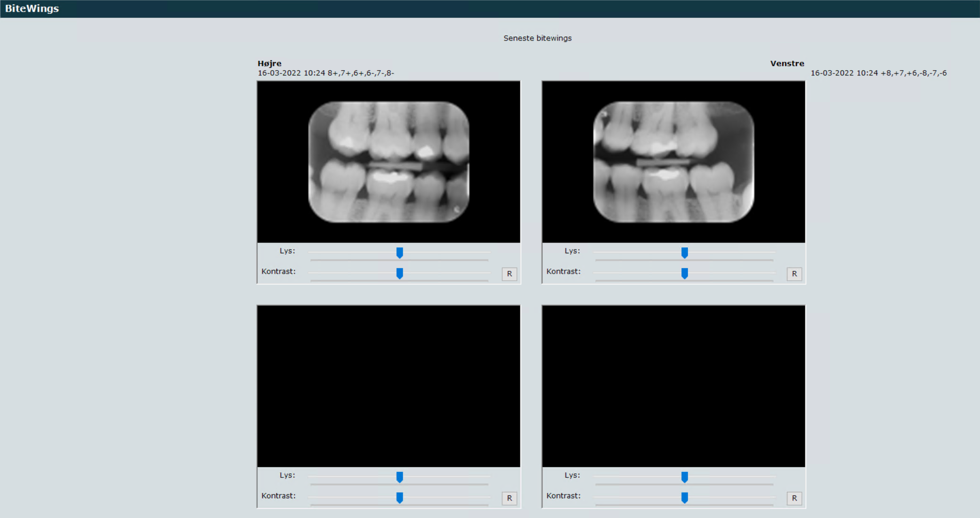This screenshot has width=980, height=518.
Task: Click the text '16-03-2022 10:24 +8,+7,+6,-8,-7,-6'
Action: point(878,73)
